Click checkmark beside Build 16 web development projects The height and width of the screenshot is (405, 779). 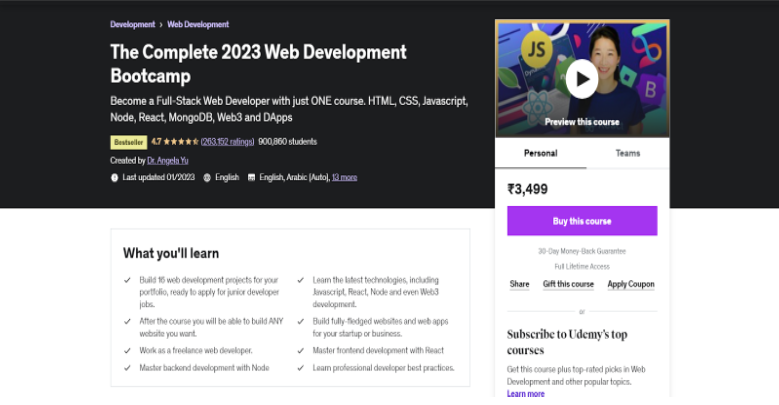[127, 280]
